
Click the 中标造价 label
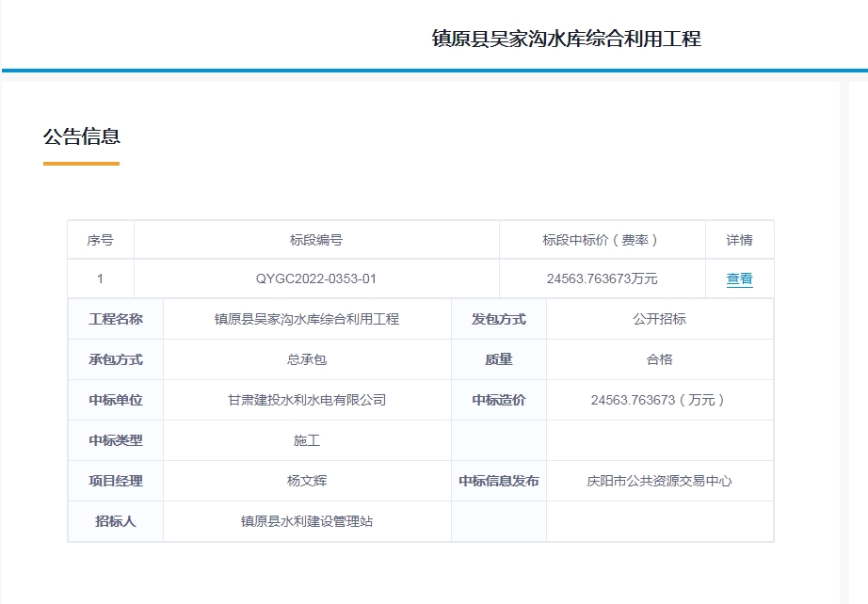point(499,400)
